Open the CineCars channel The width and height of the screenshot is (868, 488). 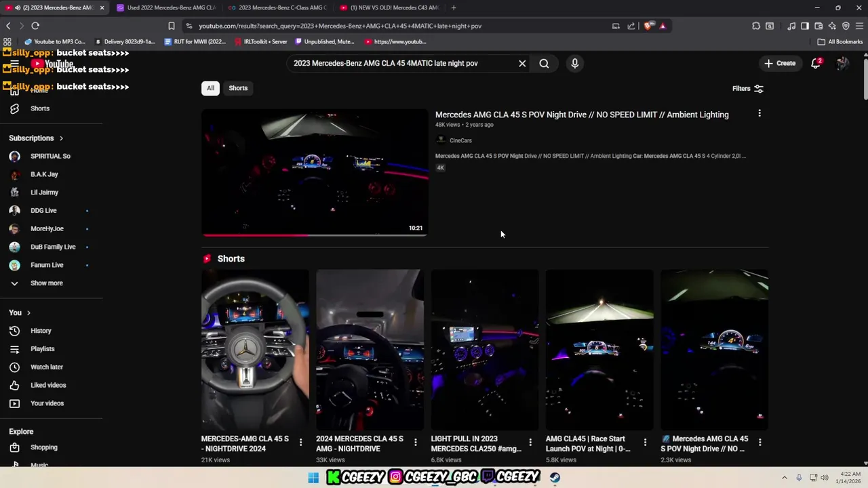pyautogui.click(x=460, y=140)
